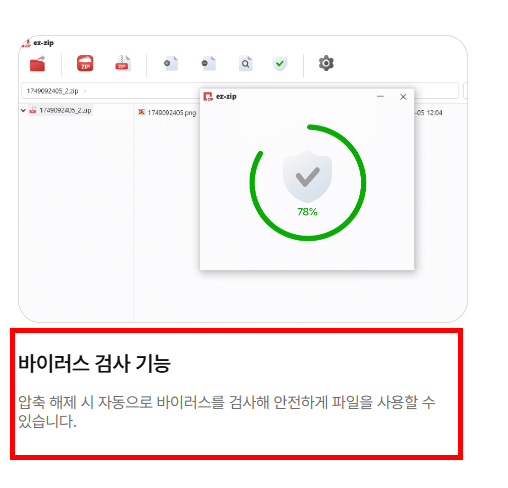This screenshot has height=488, width=508.
Task: Select 1749092405_2.zip in the folder tree
Action: [x=65, y=110]
